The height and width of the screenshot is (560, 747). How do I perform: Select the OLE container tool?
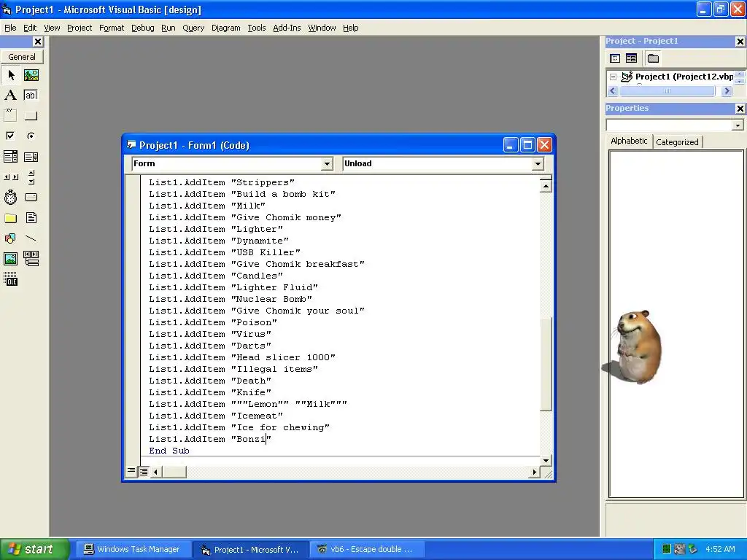(10, 279)
